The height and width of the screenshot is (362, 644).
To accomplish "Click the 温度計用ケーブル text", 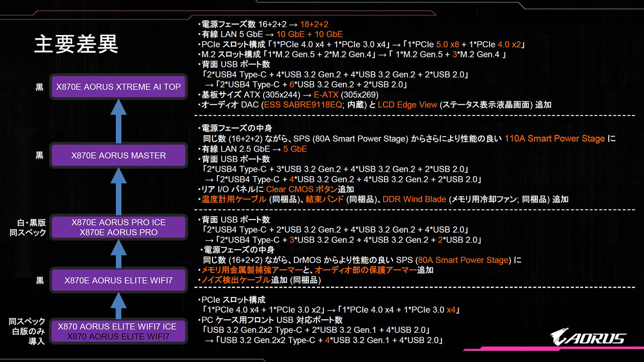I will tap(234, 199).
